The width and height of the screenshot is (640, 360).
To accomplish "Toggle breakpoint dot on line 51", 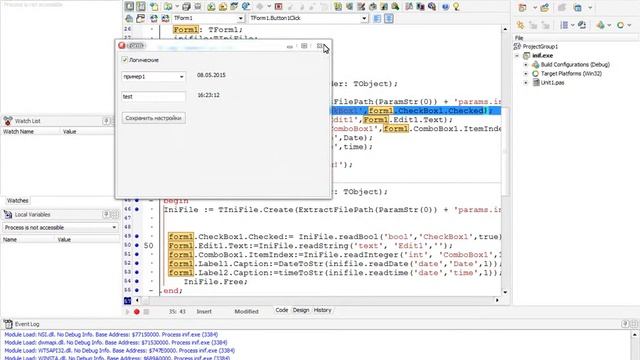I will (137, 254).
